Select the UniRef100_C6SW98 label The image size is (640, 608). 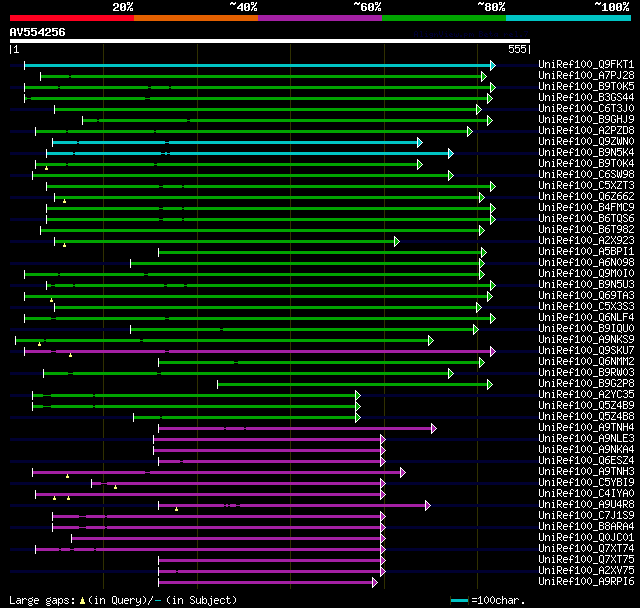[586, 175]
